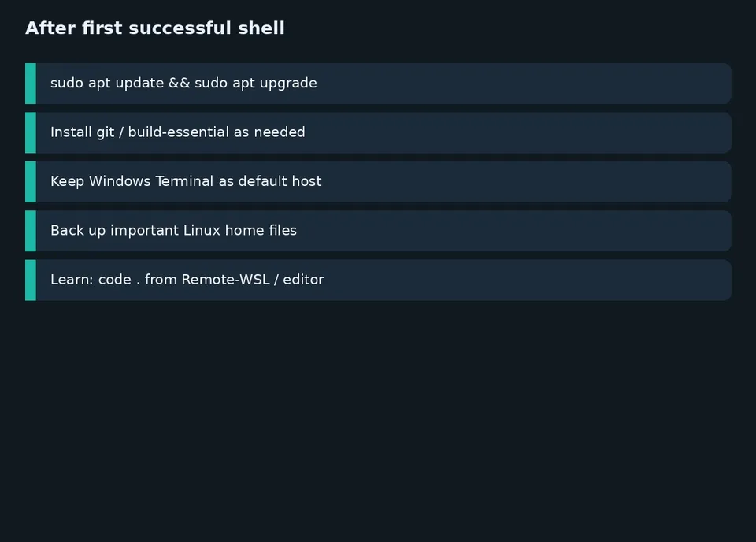This screenshot has height=542, width=756.
Task: Click the text 'Remote-WSL' in the last item
Action: 226,279
